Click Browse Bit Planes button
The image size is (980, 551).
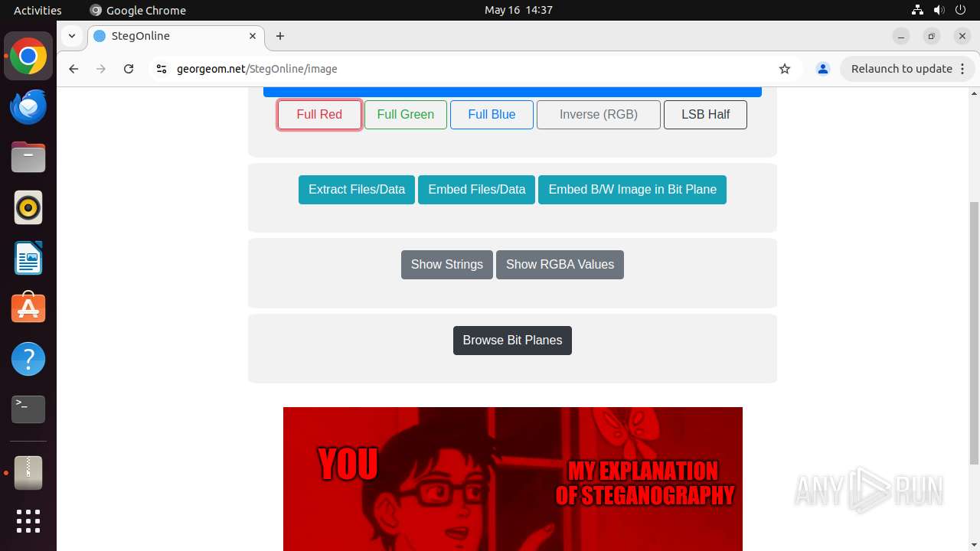512,341
